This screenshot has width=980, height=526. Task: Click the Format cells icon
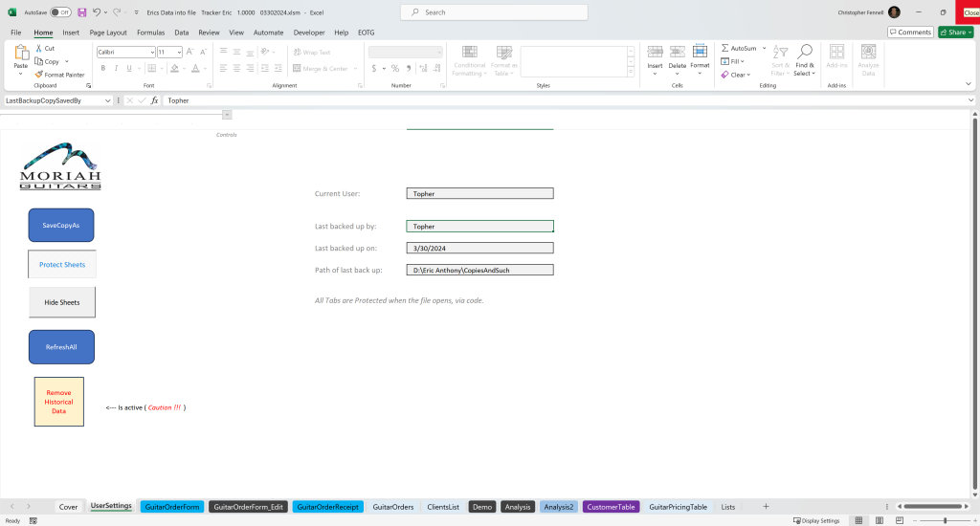[700, 52]
